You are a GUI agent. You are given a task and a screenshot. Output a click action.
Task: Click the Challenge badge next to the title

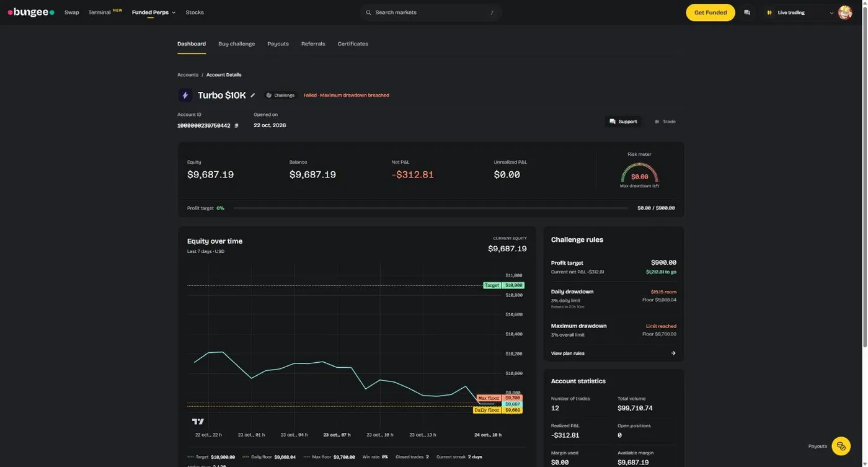[x=280, y=96]
